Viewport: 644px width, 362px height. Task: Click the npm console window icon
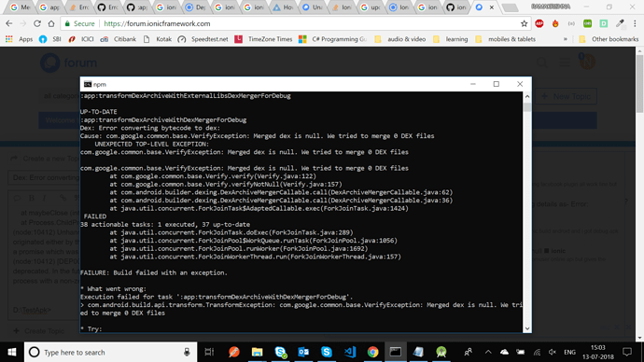pyautogui.click(x=88, y=84)
